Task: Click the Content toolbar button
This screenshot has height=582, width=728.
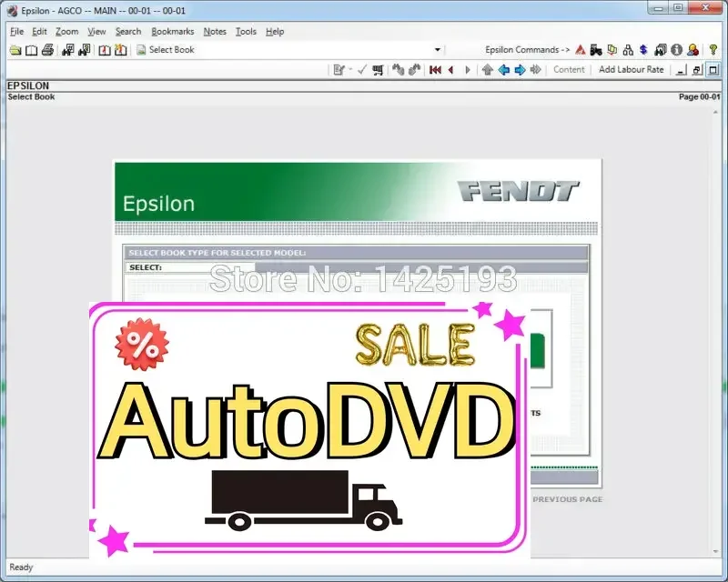Action: coord(569,70)
